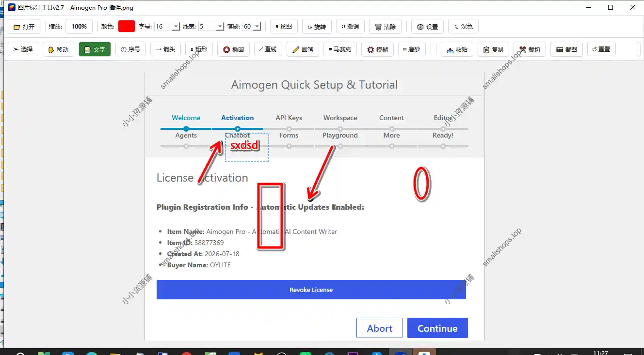The height and width of the screenshot is (355, 644).
Task: Rotate the image with 旋转
Action: click(317, 27)
